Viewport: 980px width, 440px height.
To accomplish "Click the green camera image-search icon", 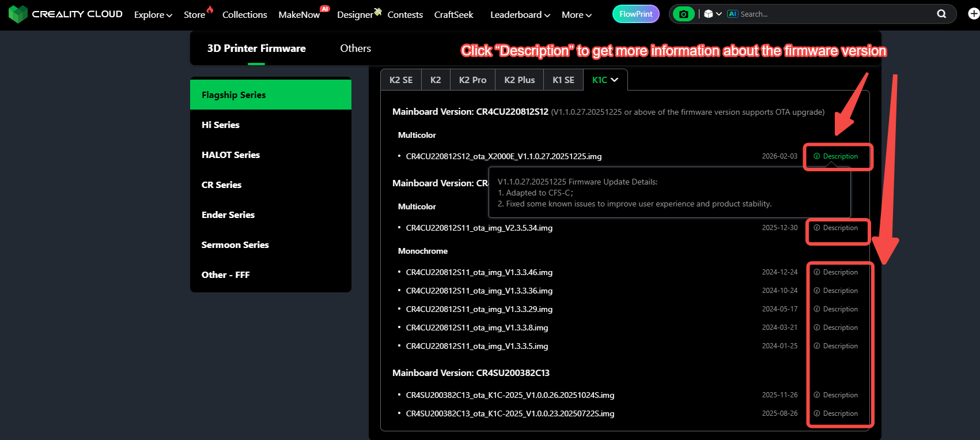I will coord(683,14).
